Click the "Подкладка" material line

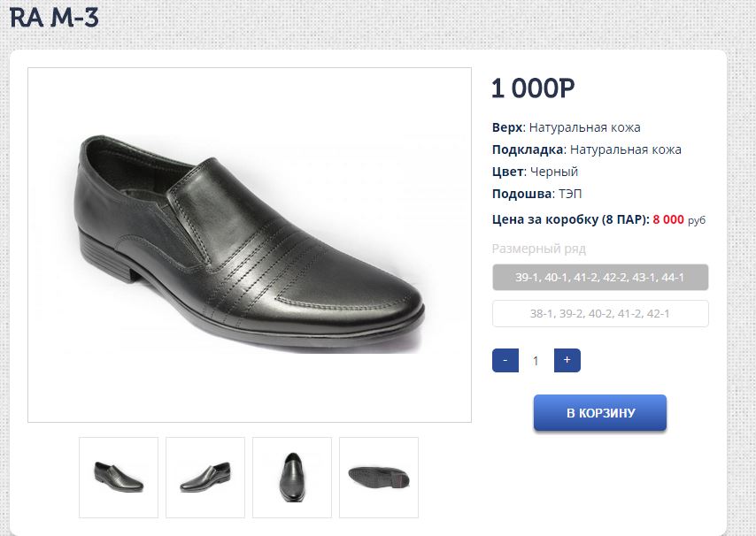click(x=586, y=149)
